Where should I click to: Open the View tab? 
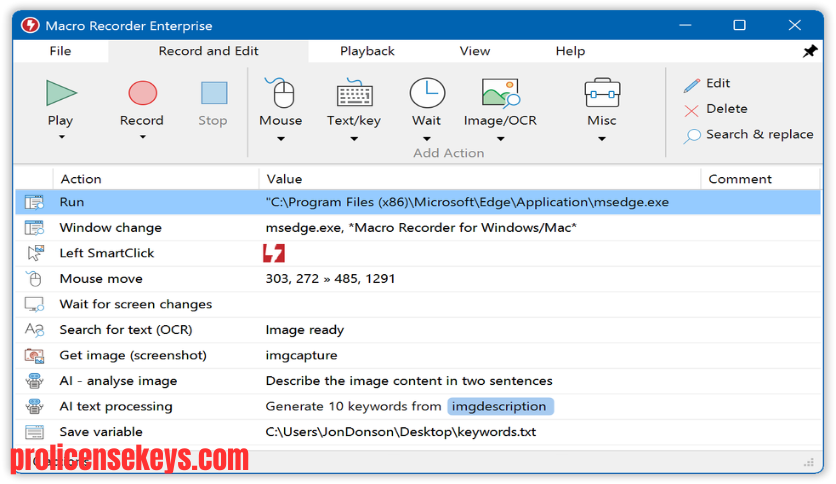(475, 51)
